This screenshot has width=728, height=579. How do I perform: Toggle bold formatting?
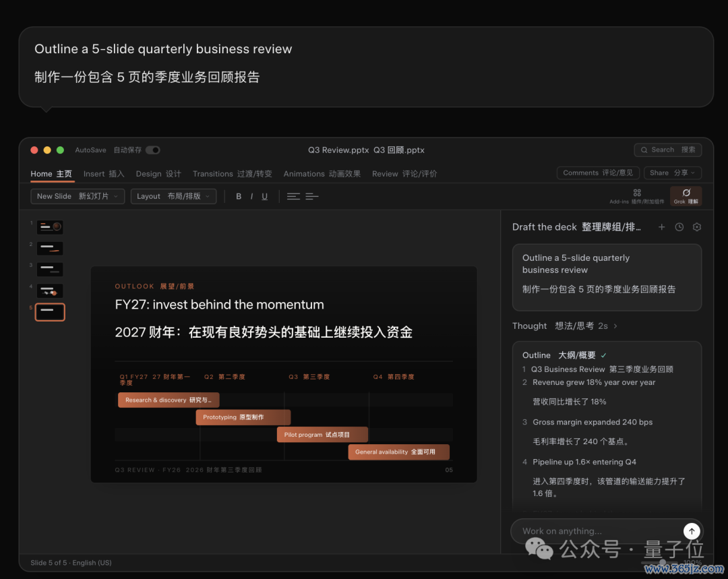[x=239, y=196]
